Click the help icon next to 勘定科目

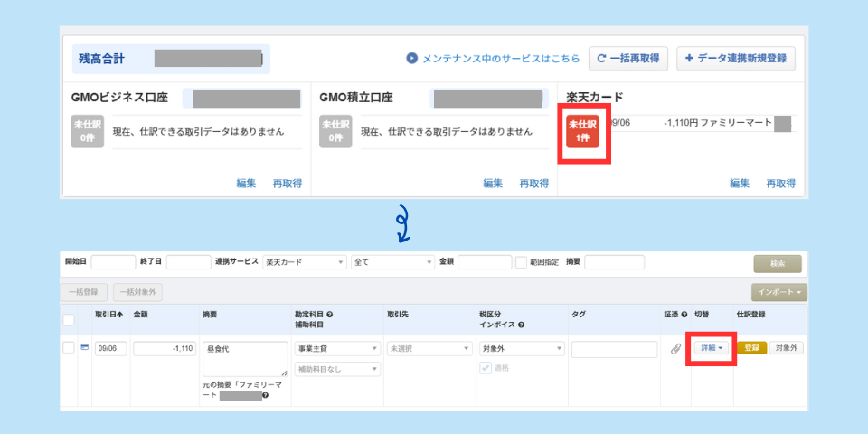coord(330,314)
